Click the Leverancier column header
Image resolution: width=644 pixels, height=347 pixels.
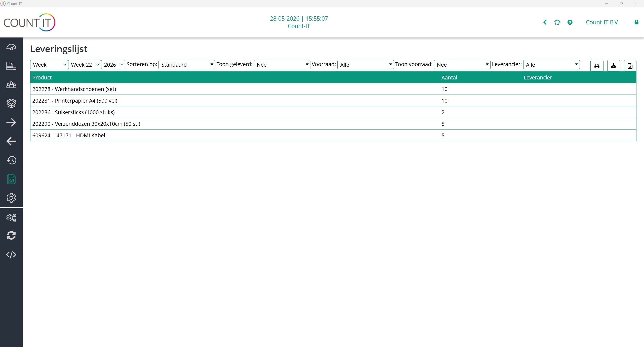(538, 77)
